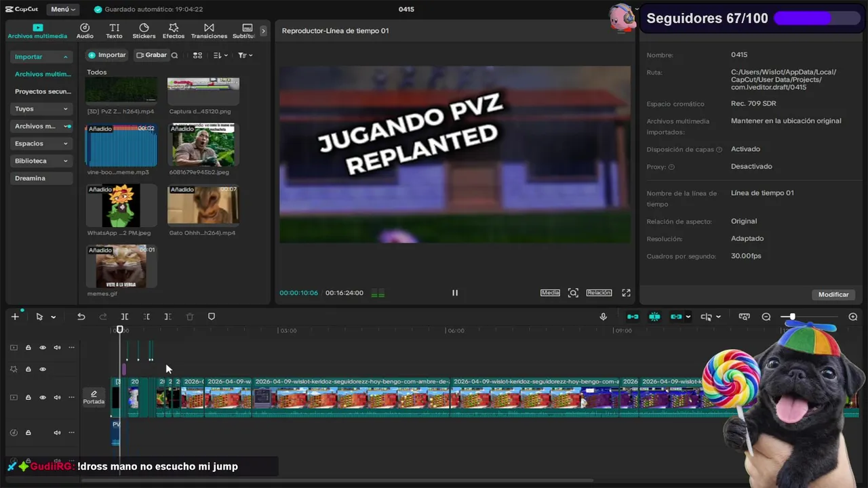Split the clip at the playhead
Viewport: 868px width, 488px height.
click(x=125, y=317)
